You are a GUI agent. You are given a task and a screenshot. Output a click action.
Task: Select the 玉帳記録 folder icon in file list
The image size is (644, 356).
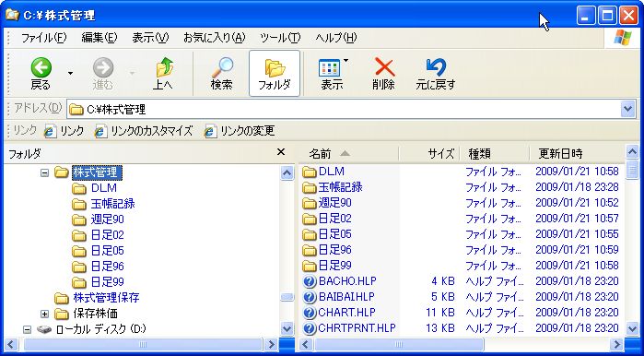310,187
